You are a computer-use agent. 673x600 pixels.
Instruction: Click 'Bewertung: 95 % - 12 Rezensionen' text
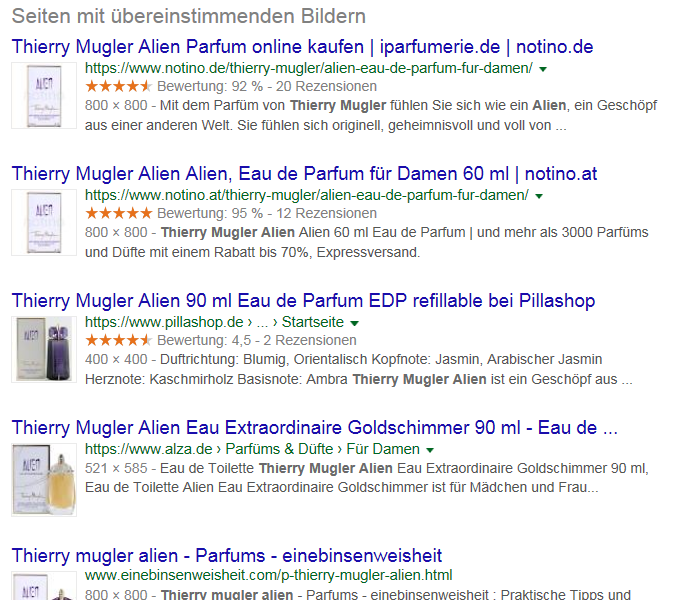[267, 213]
